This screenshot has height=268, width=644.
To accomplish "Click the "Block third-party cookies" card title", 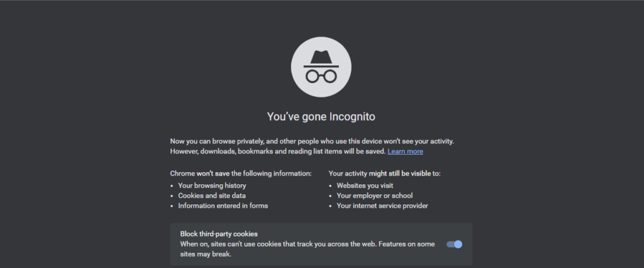I will click(219, 234).
